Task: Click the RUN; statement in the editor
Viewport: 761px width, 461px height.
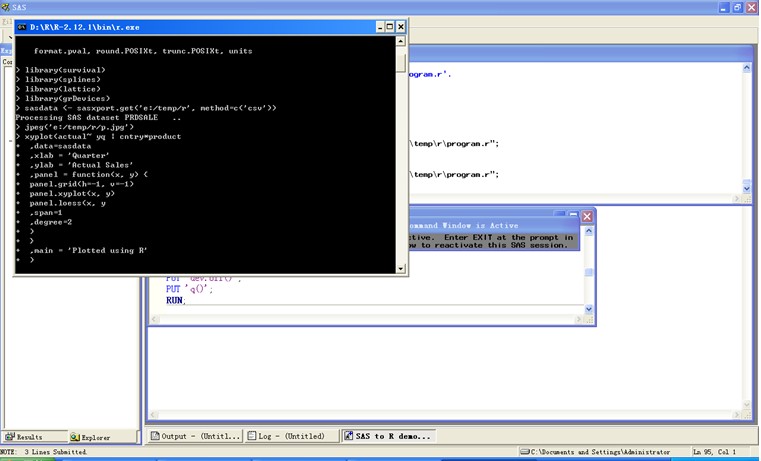Action: pos(177,300)
